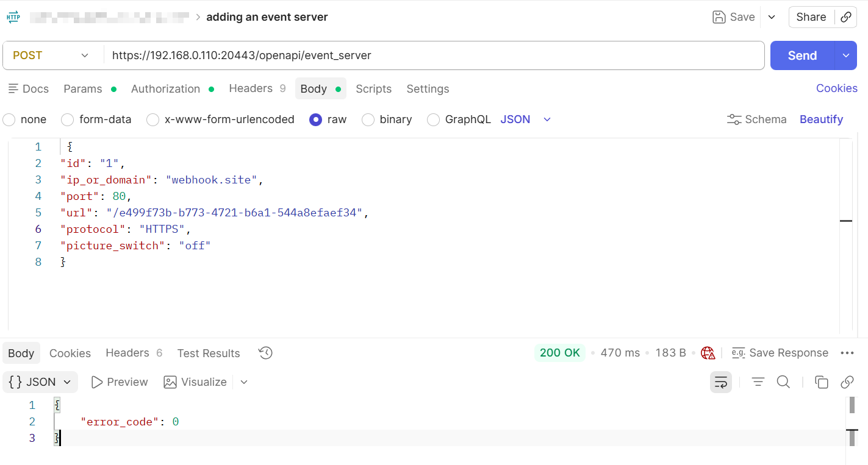868x465 pixels.
Task: Beautify the JSON request body
Action: pyautogui.click(x=821, y=119)
